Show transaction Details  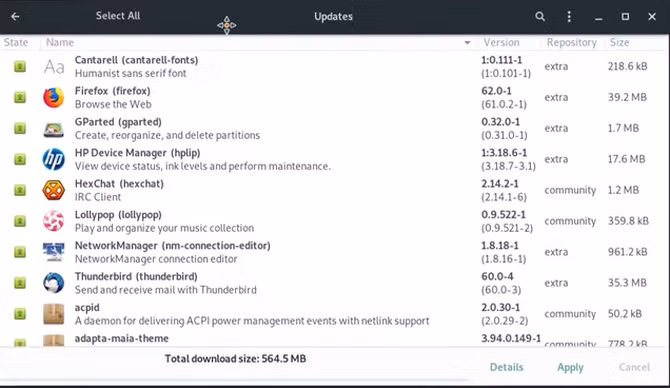(506, 367)
